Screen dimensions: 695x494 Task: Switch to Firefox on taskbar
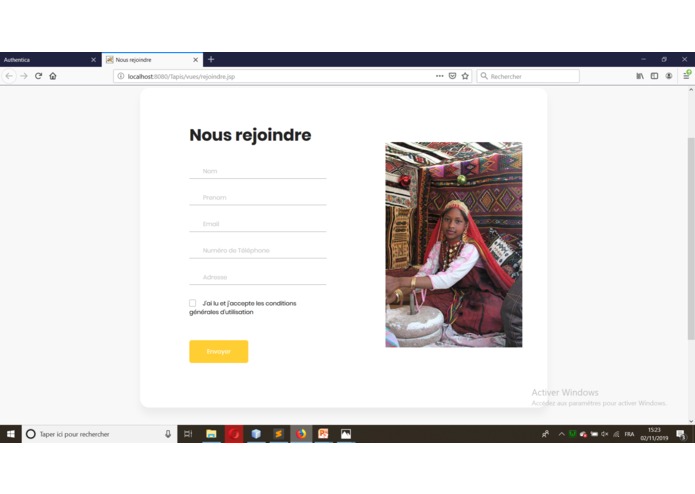click(301, 434)
